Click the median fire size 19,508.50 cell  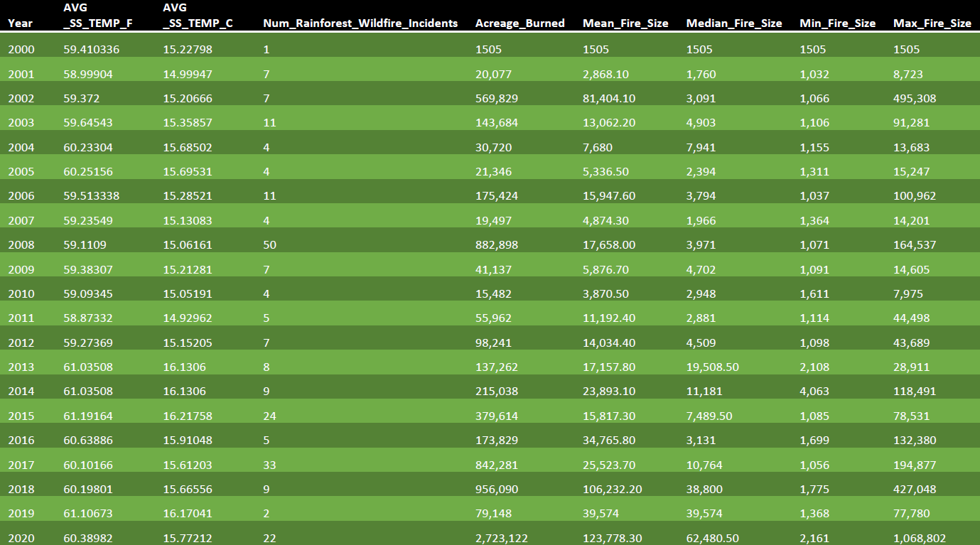713,367
